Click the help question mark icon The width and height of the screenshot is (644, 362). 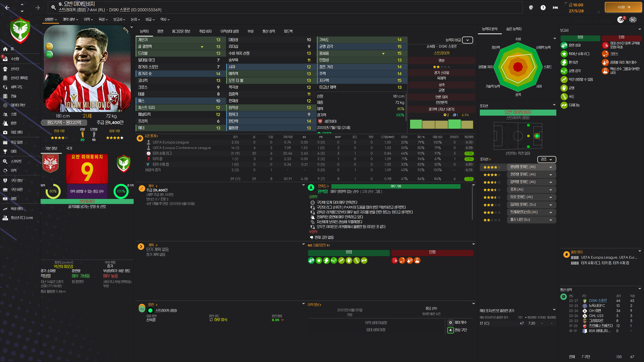point(543,8)
